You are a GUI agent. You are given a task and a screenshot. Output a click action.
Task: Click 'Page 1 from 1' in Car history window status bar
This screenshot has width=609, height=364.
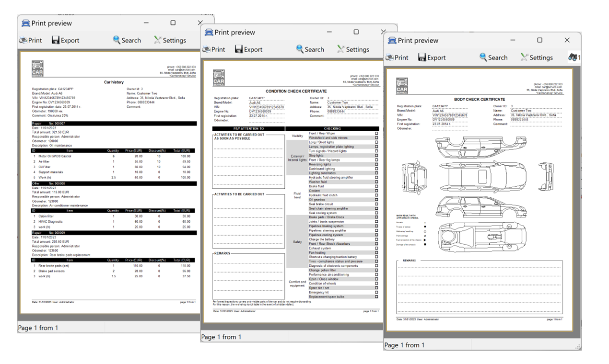38,328
